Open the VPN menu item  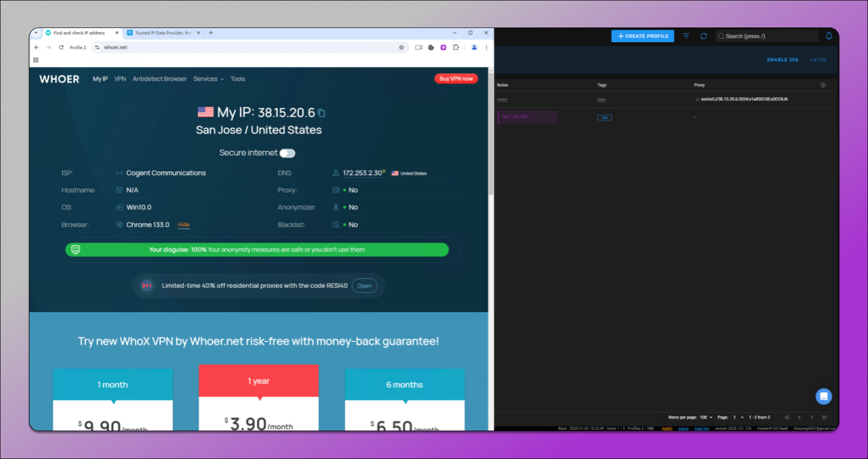(x=120, y=79)
